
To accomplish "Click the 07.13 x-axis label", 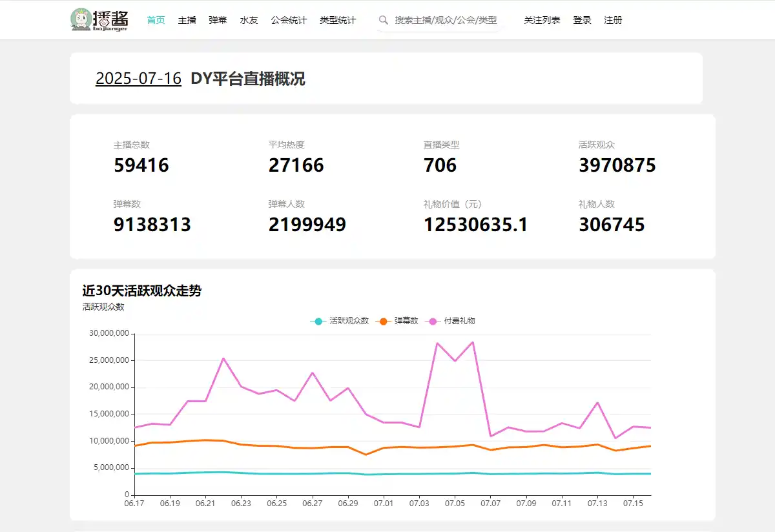I will pos(597,503).
